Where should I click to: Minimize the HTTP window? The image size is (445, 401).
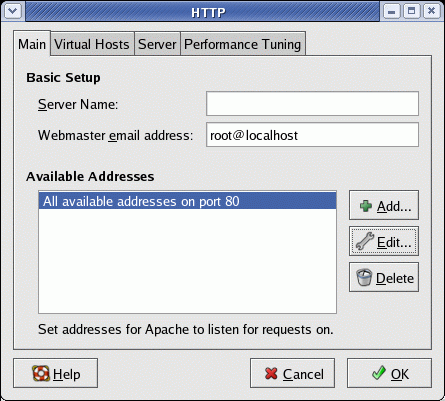tap(392, 11)
